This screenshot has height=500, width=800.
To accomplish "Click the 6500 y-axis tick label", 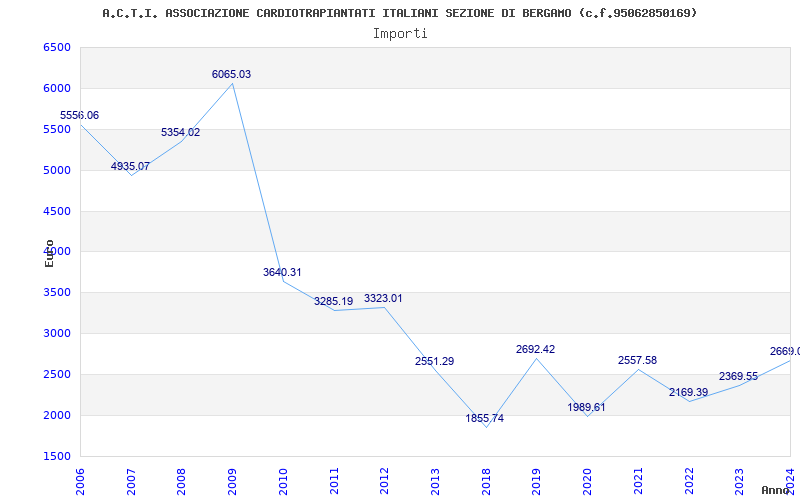I will [56, 47].
